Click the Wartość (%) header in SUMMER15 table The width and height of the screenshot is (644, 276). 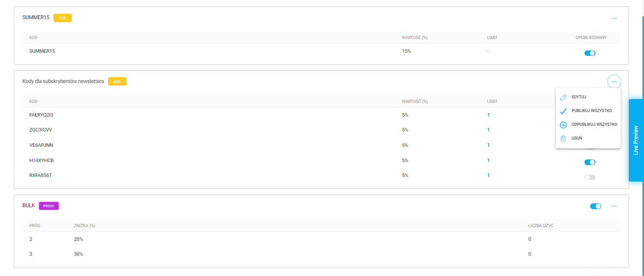coord(415,38)
